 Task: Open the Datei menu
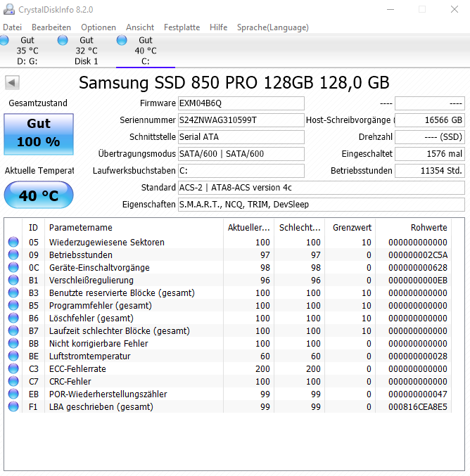click(12, 27)
